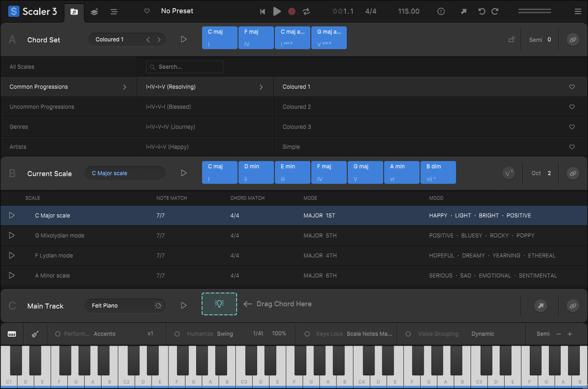The height and width of the screenshot is (389, 588).
Task: Select the Genres category
Action: click(19, 127)
